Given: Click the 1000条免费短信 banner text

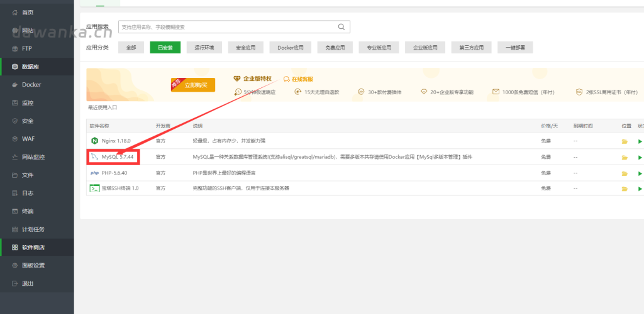Looking at the screenshot, I should pos(528,92).
